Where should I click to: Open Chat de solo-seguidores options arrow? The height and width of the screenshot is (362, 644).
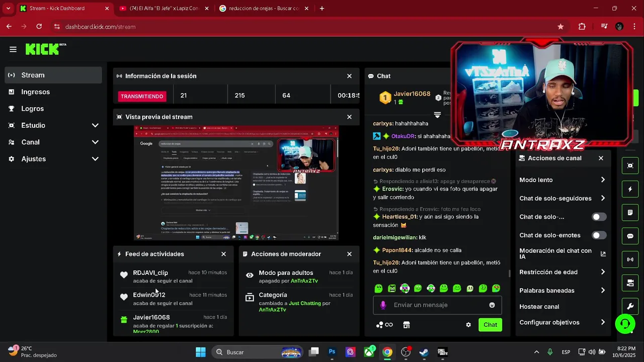603,198
